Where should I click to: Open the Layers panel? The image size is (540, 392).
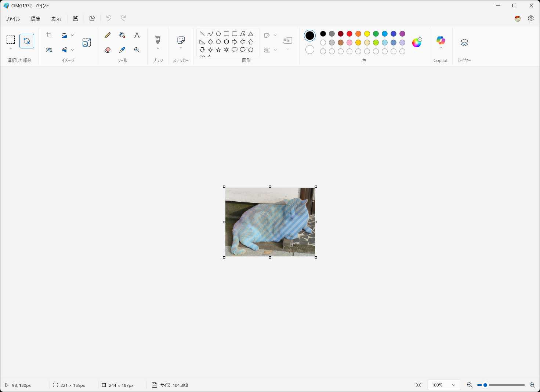tap(464, 43)
